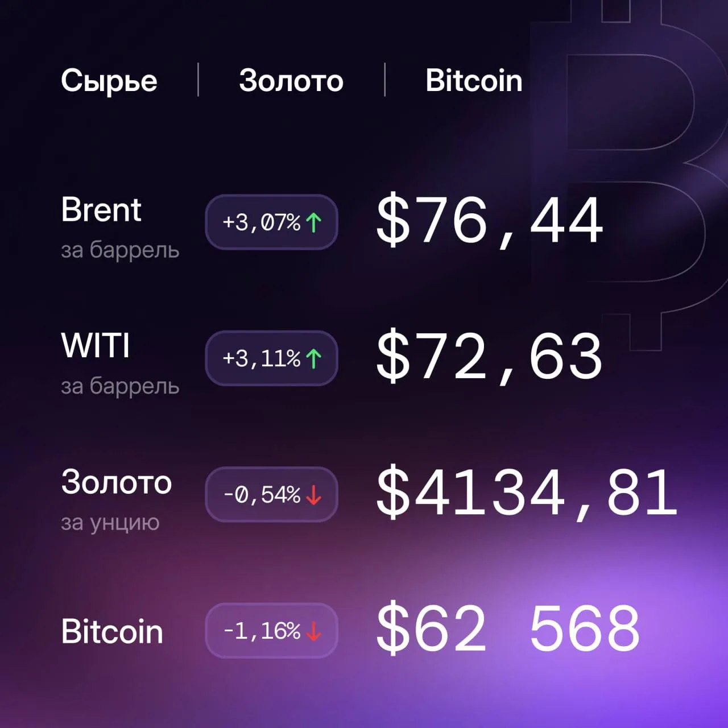Click the WITI +3,11% change badge

pos(271,358)
